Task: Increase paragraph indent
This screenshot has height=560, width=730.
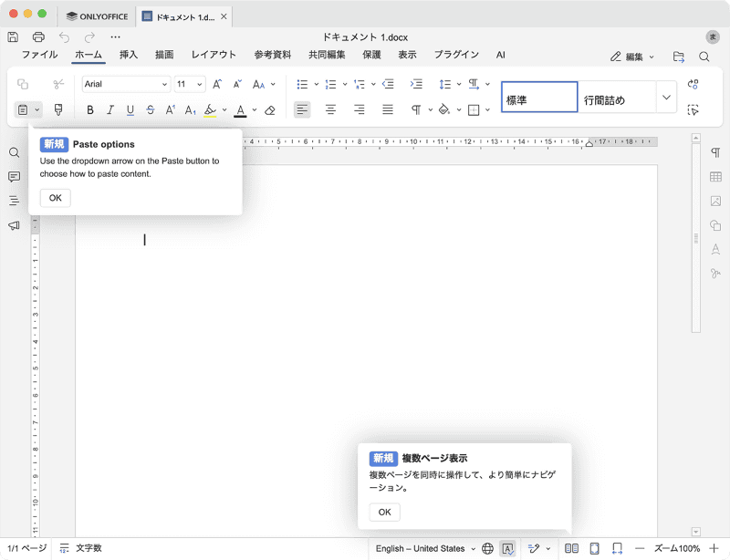Action: (416, 84)
